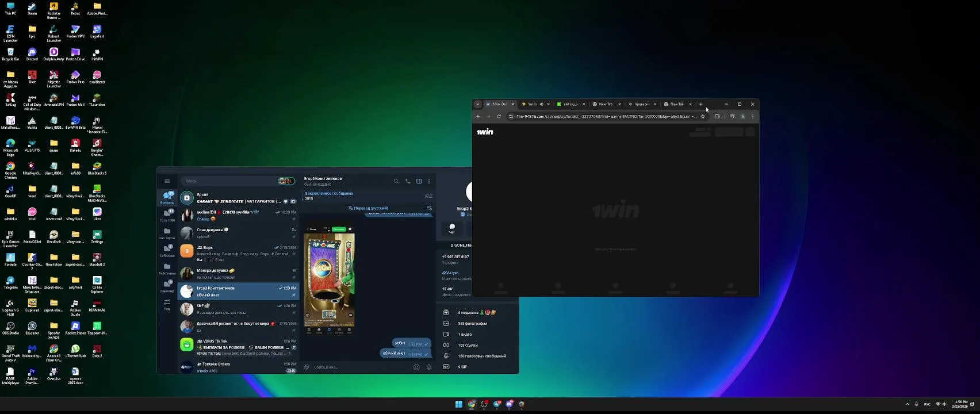The image size is (980, 414).
Task: Open the VIRUS Tik Tok channel
Action: (x=239, y=347)
